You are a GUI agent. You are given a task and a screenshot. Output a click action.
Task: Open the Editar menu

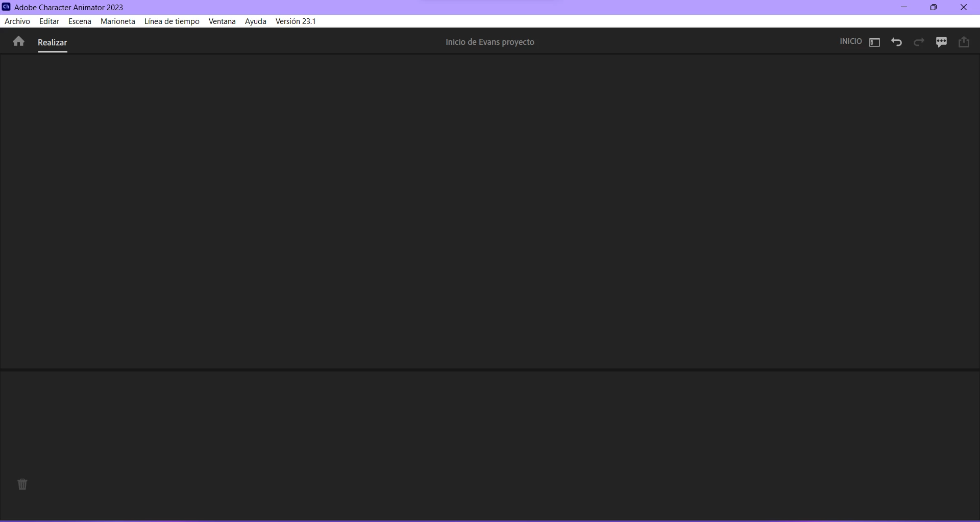50,21
